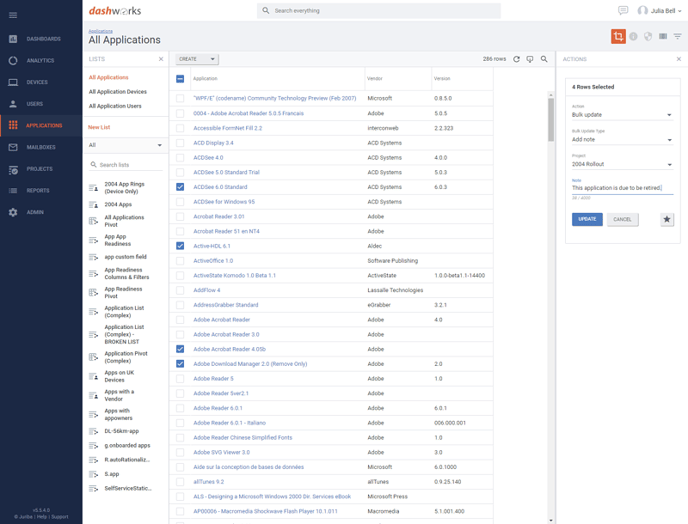Open the table search icon
Image resolution: width=688 pixels, height=524 pixels.
point(544,59)
